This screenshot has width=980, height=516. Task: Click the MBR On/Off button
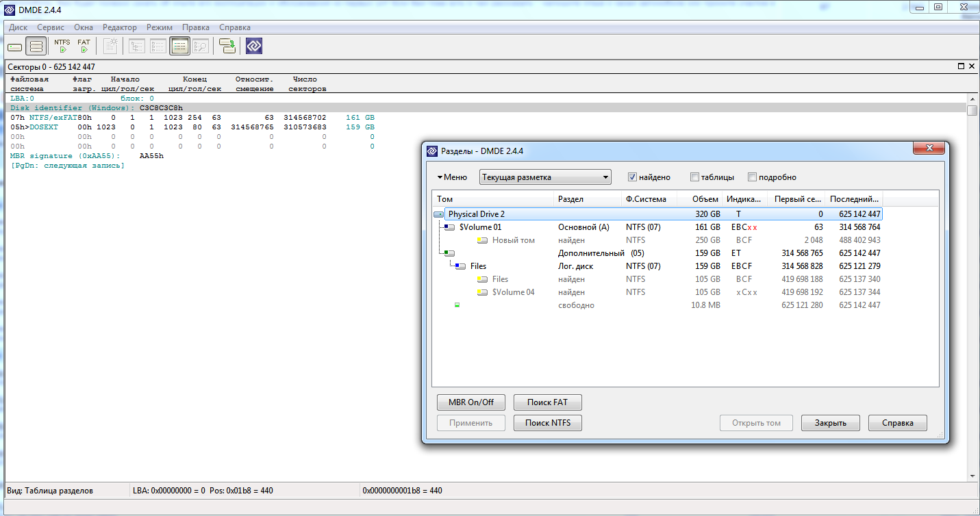pyautogui.click(x=470, y=402)
